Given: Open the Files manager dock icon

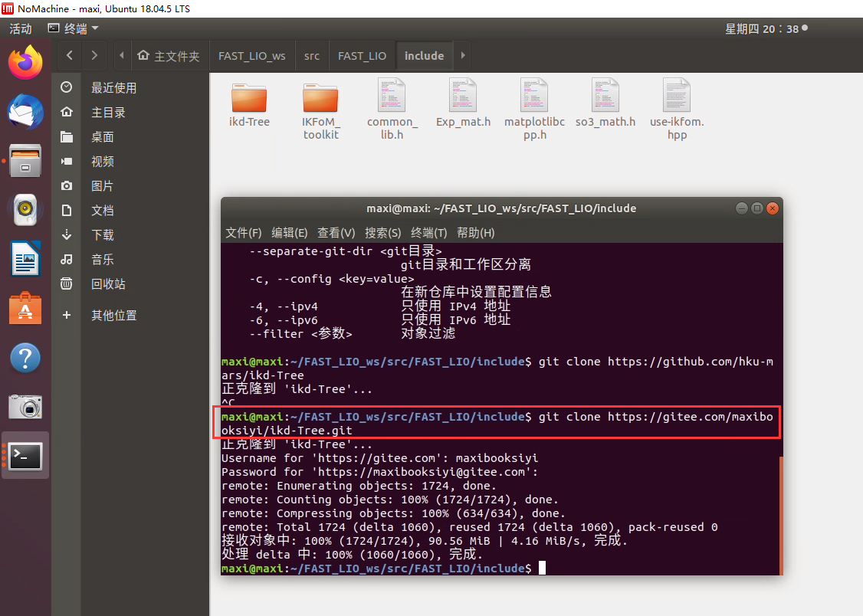Looking at the screenshot, I should point(25,161).
